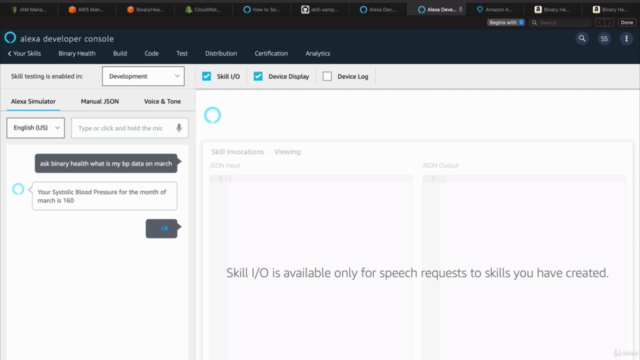Select the Alexa Simulator tab
This screenshot has height=360, width=640.
[33, 101]
